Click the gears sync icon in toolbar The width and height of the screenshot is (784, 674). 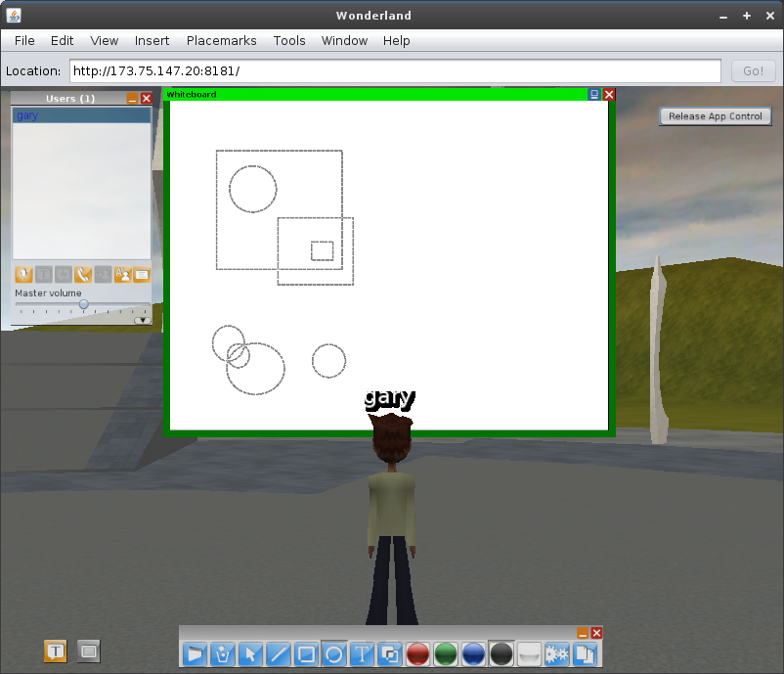(557, 653)
